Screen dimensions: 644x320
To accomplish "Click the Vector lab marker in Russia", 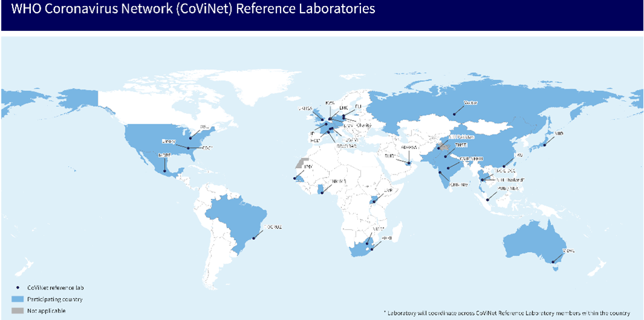I will [x=454, y=114].
